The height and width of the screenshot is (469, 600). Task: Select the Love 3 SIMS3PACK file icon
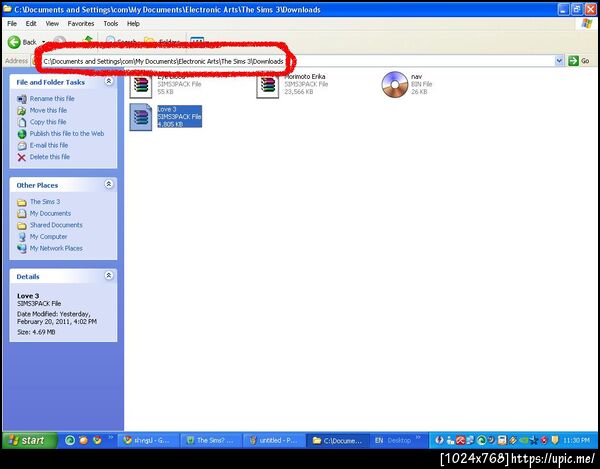coord(140,117)
